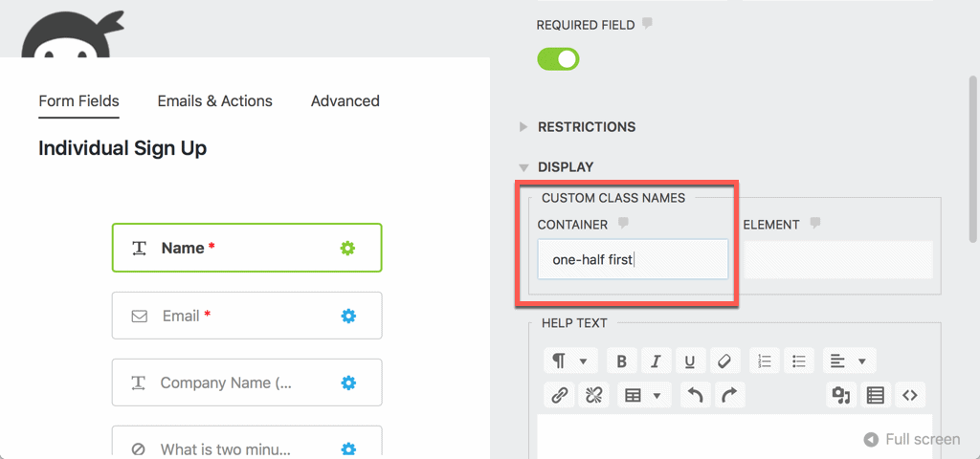Apply italic formatting in help text toolbar
This screenshot has height=459, width=980.
[656, 361]
